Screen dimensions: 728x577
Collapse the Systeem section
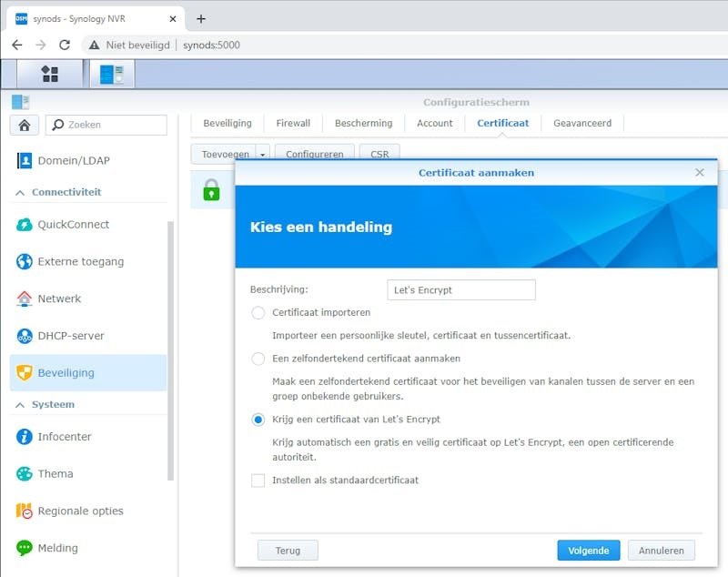20,405
